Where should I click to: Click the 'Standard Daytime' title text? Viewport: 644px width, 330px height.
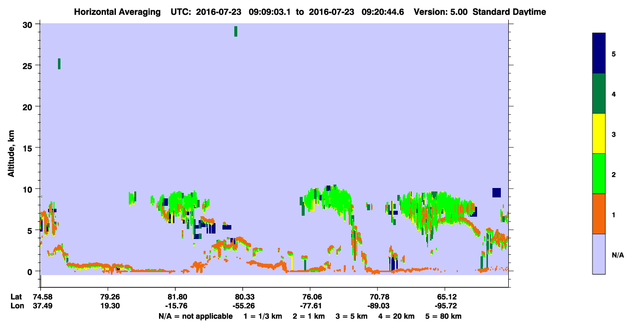tap(509, 12)
